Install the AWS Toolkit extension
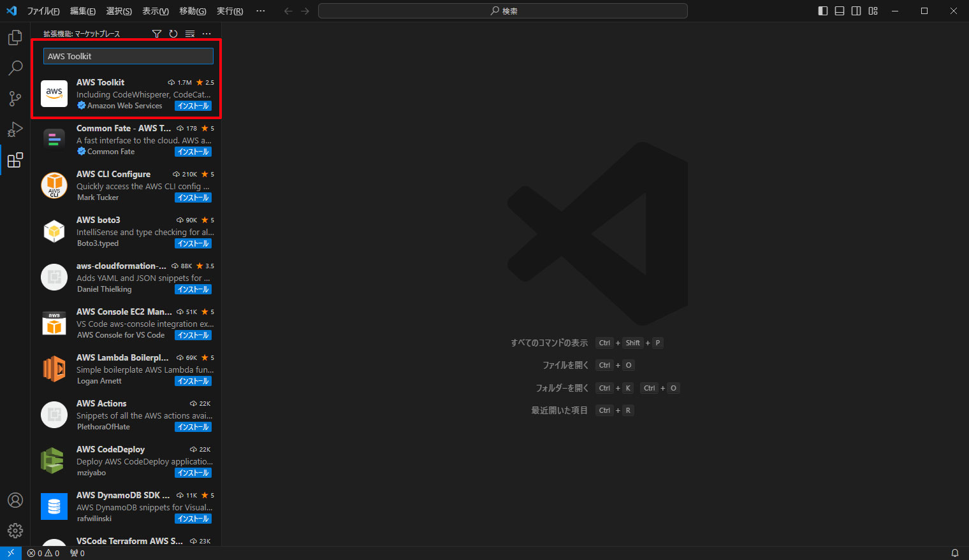This screenshot has width=969, height=560. point(193,106)
